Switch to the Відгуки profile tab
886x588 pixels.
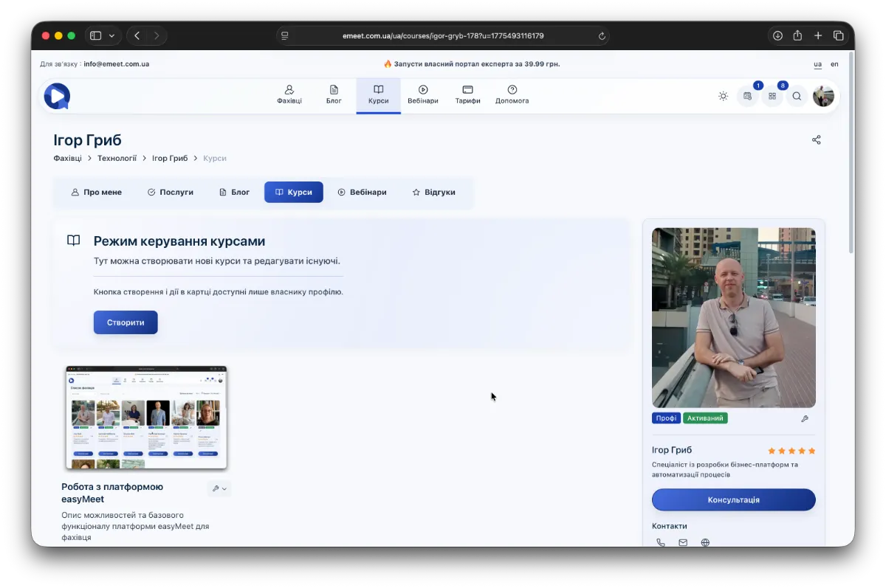[434, 192]
